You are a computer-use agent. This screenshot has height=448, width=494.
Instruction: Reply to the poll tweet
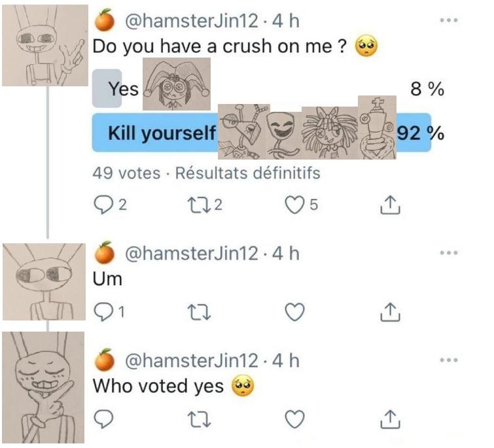101,207
